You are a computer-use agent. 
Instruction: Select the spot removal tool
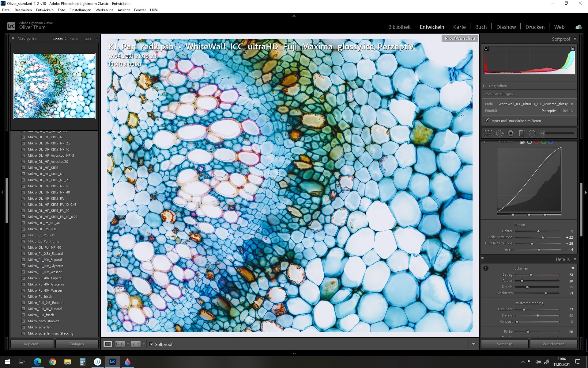[499, 133]
